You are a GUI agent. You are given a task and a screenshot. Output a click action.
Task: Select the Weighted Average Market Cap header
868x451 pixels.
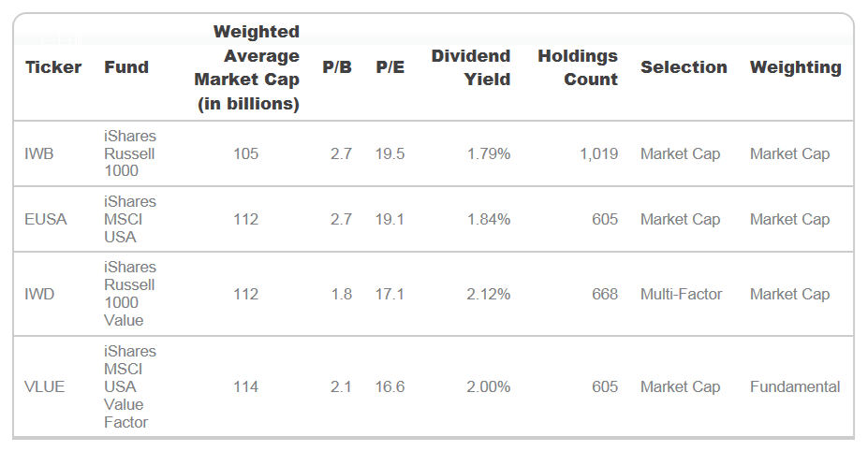tap(247, 67)
